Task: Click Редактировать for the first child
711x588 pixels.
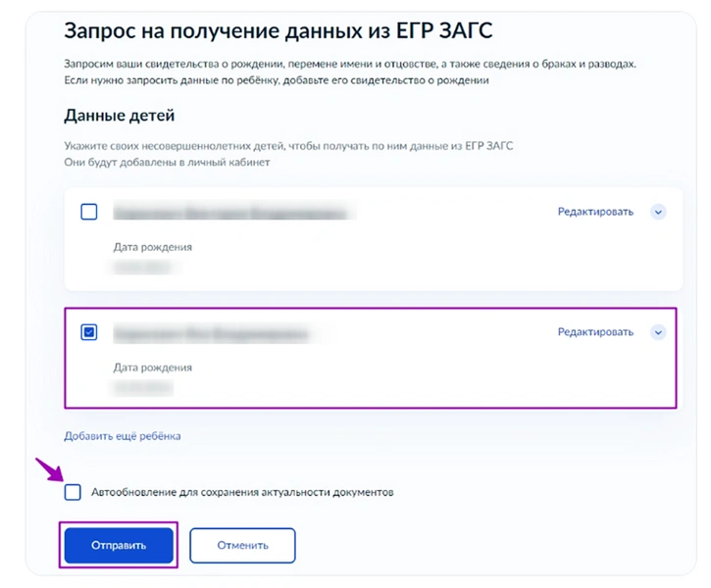Action: tap(595, 212)
